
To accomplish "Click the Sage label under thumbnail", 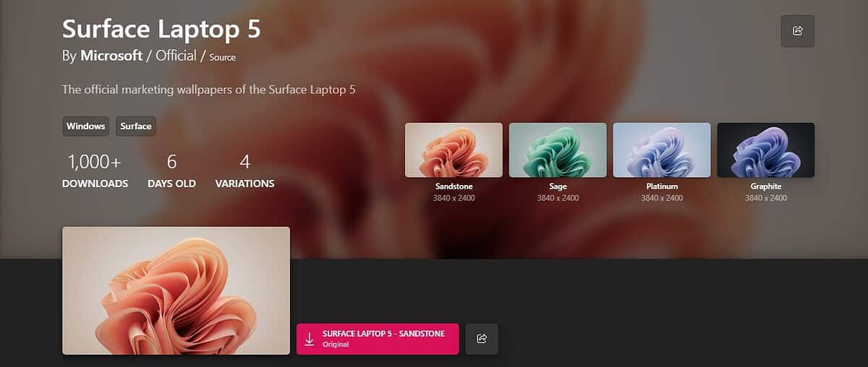I will (x=558, y=186).
